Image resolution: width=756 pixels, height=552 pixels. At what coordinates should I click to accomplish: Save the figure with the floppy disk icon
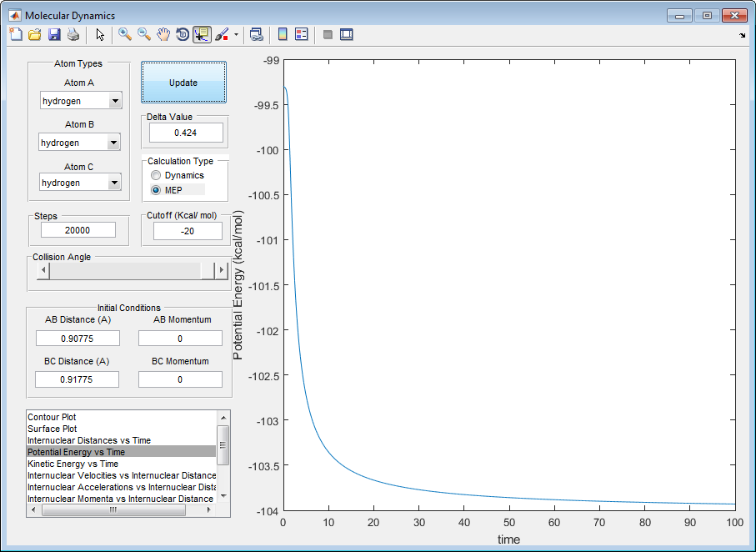click(54, 34)
